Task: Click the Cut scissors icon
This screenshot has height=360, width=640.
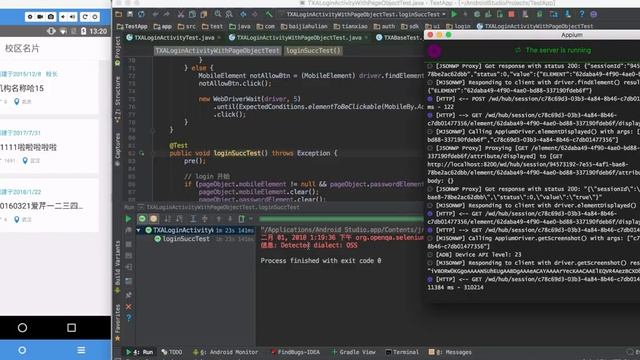Action: click(180, 14)
